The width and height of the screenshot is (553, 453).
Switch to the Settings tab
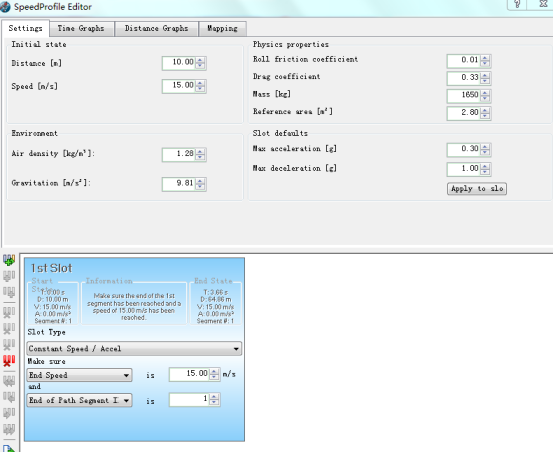25,28
